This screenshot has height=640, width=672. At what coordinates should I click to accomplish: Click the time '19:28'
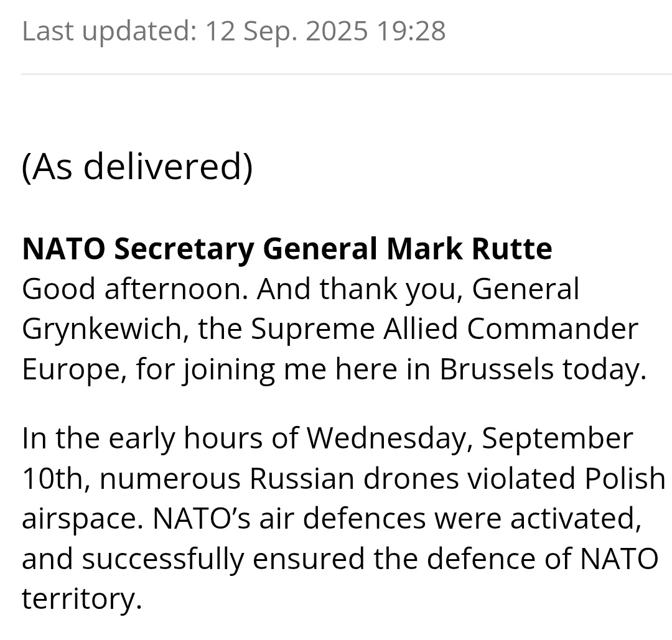pyautogui.click(x=411, y=31)
